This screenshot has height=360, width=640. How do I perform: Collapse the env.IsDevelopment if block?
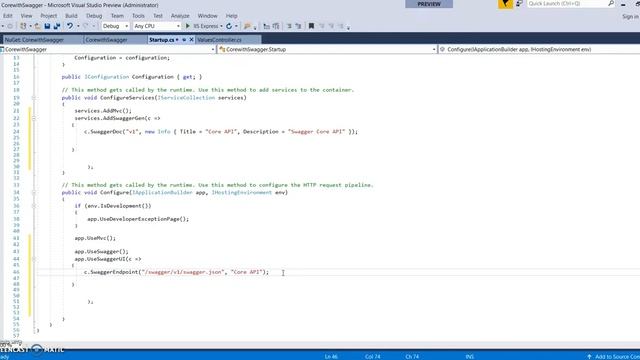tap(34, 206)
